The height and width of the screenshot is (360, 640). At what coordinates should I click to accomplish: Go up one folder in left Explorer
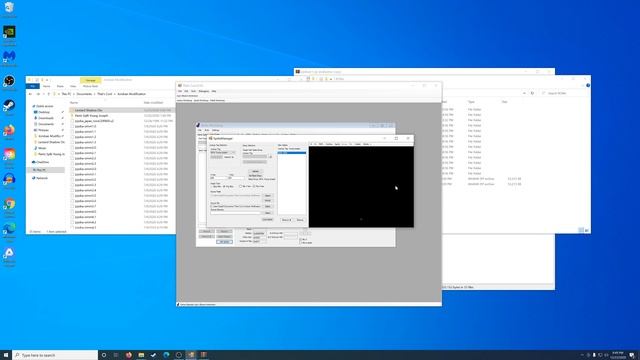(49, 94)
